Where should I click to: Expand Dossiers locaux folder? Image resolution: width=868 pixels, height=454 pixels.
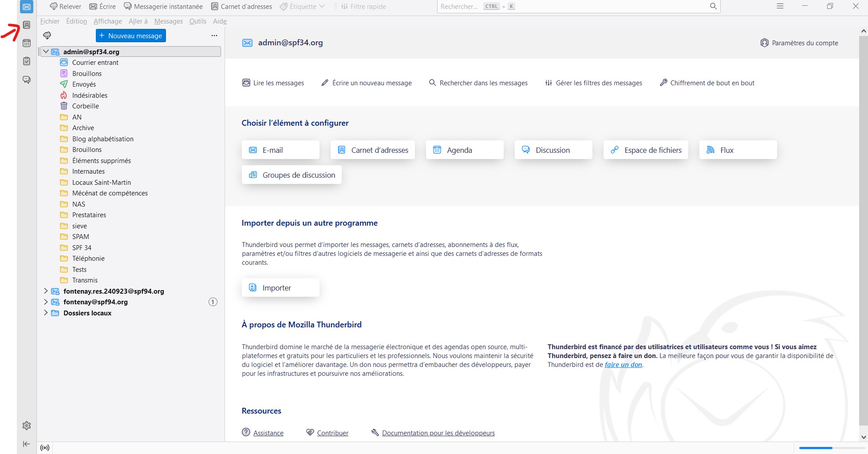[46, 313]
